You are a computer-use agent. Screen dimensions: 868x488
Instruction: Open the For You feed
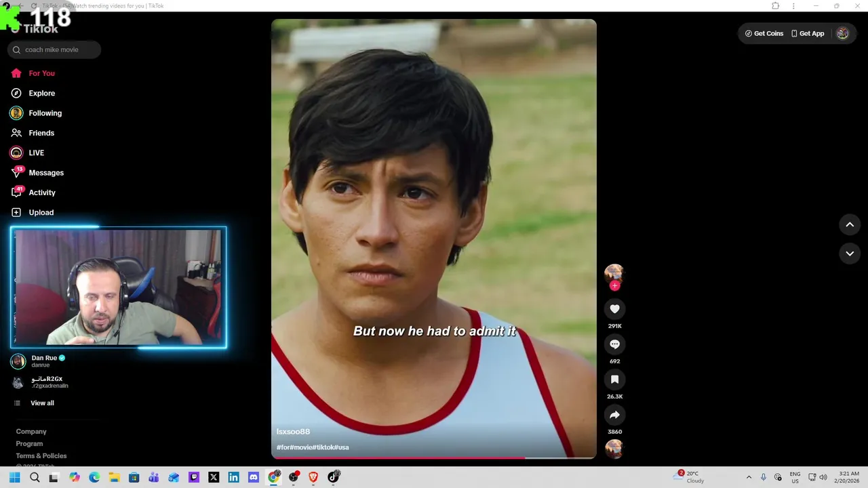pyautogui.click(x=33, y=73)
